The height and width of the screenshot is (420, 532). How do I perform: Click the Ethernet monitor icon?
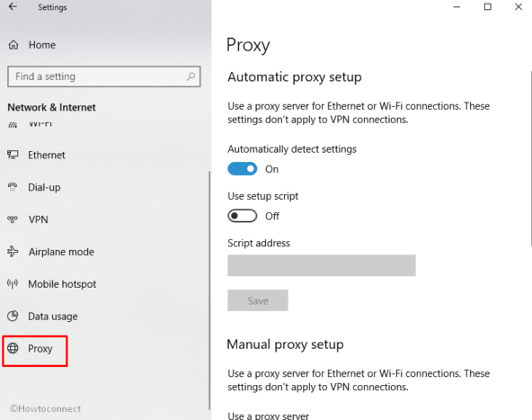[13, 155]
